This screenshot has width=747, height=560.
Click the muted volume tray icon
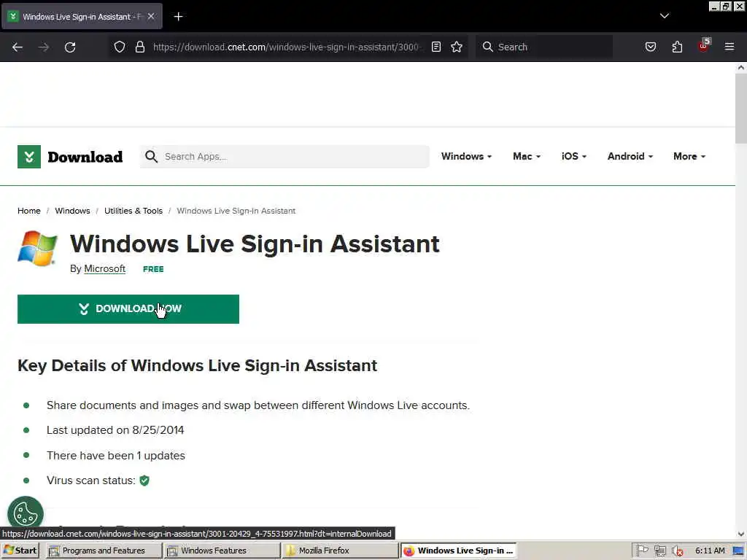click(677, 551)
